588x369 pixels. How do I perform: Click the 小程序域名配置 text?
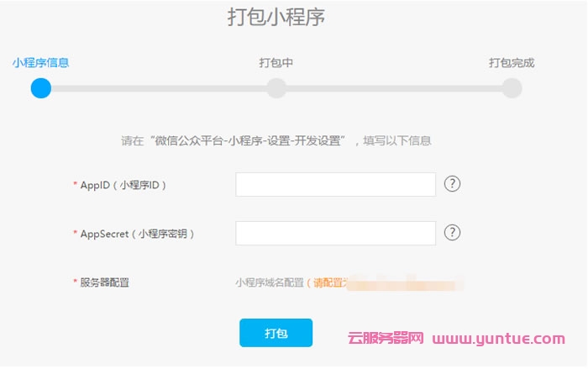click(x=269, y=282)
